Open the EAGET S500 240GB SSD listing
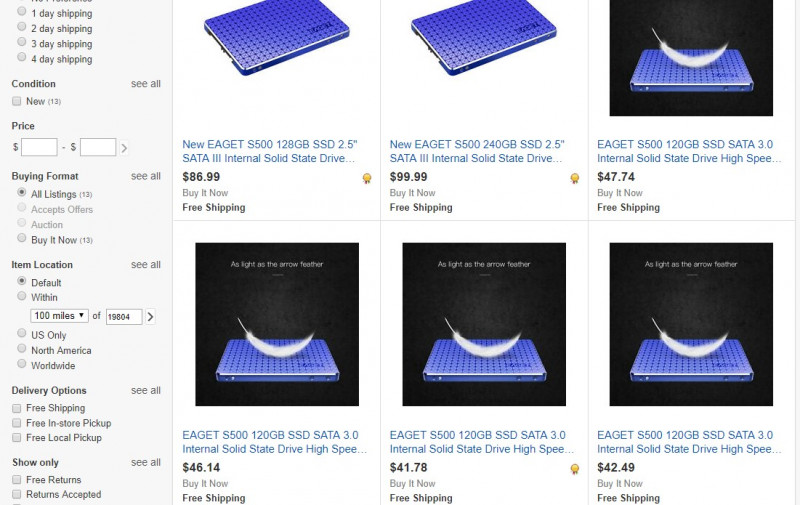Viewport: 800px width, 505px height. click(477, 152)
